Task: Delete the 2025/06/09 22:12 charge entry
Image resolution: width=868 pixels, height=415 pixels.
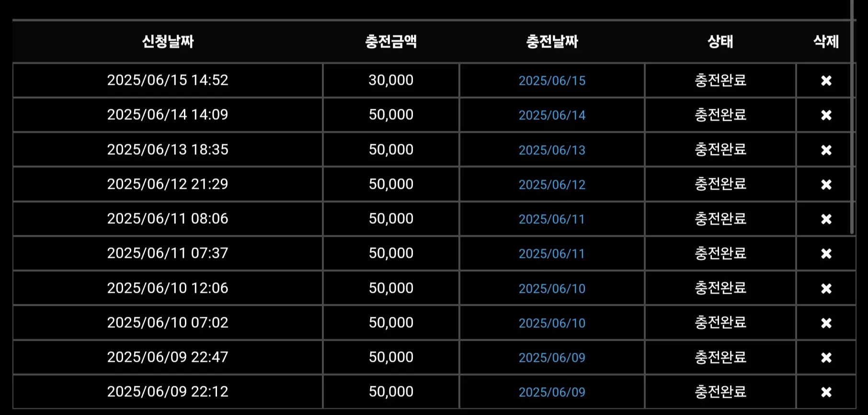Action: coord(826,392)
